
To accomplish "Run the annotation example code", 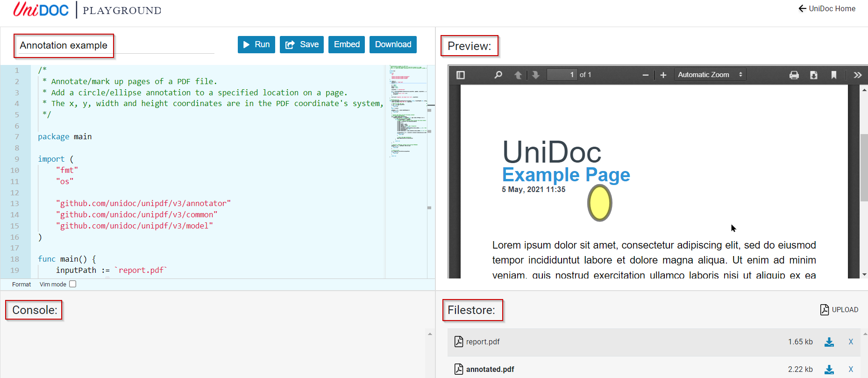I will [x=256, y=44].
